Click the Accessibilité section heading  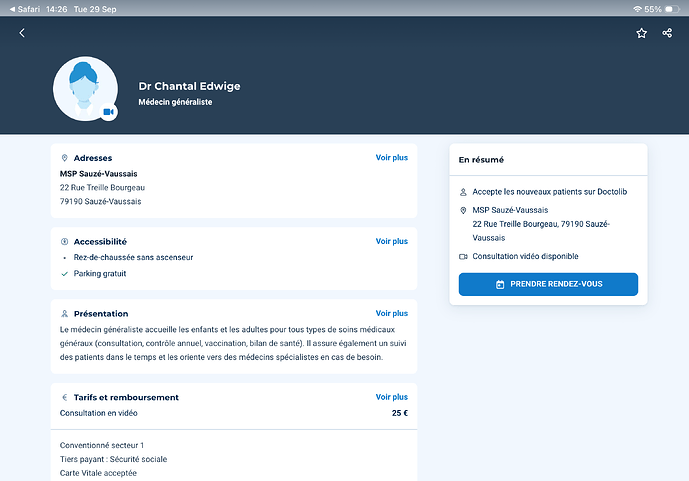click(100, 242)
